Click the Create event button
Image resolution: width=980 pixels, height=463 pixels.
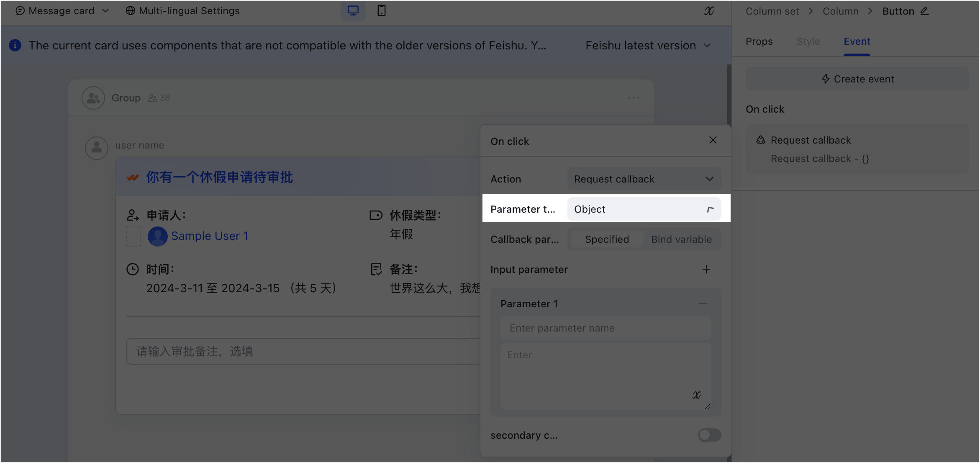click(x=857, y=79)
